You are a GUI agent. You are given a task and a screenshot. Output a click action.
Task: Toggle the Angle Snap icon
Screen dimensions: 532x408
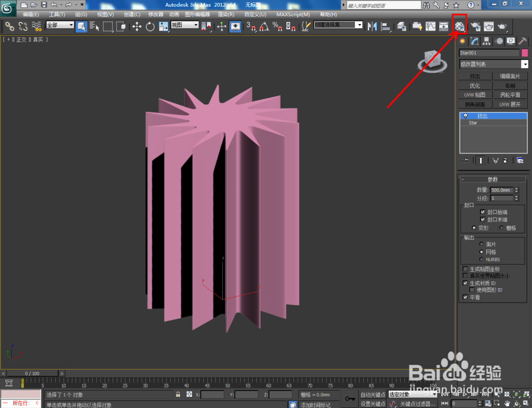tap(264, 26)
